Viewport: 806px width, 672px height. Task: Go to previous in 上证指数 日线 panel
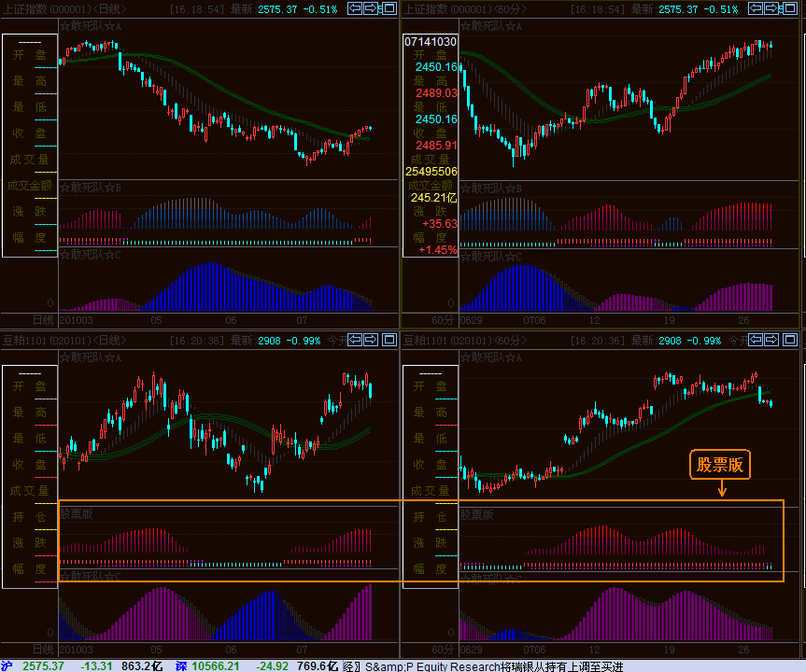click(355, 8)
